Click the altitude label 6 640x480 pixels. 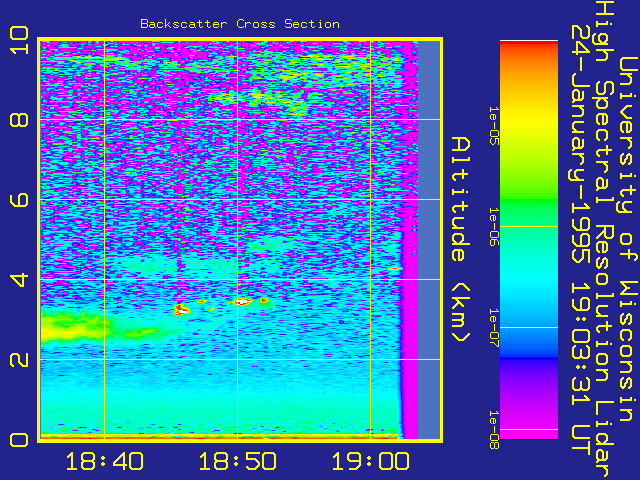(19, 200)
